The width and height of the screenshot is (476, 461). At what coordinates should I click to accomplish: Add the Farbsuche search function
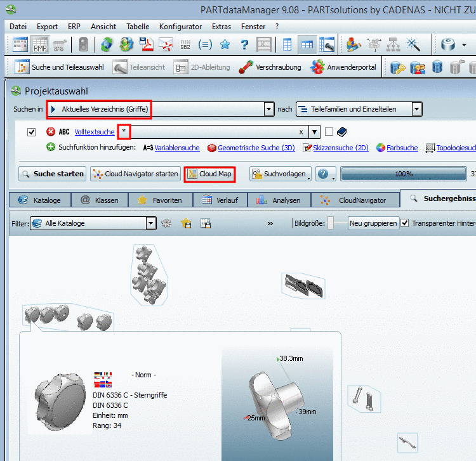click(402, 148)
